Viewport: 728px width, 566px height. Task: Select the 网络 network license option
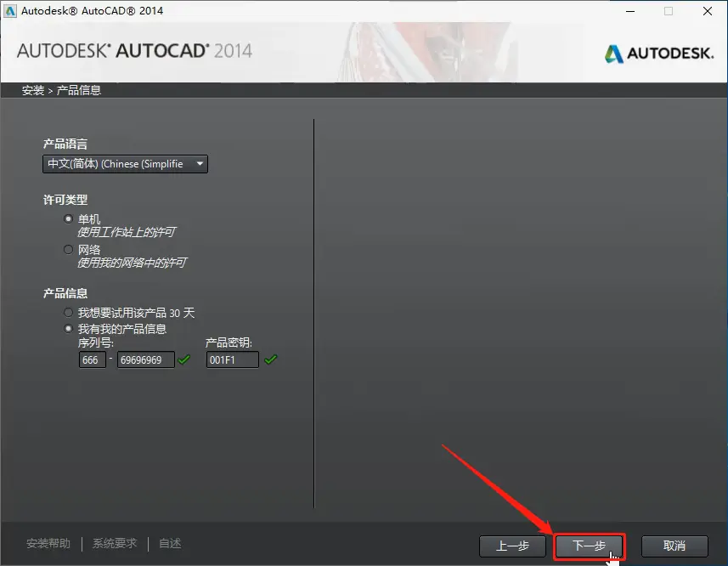coord(68,249)
